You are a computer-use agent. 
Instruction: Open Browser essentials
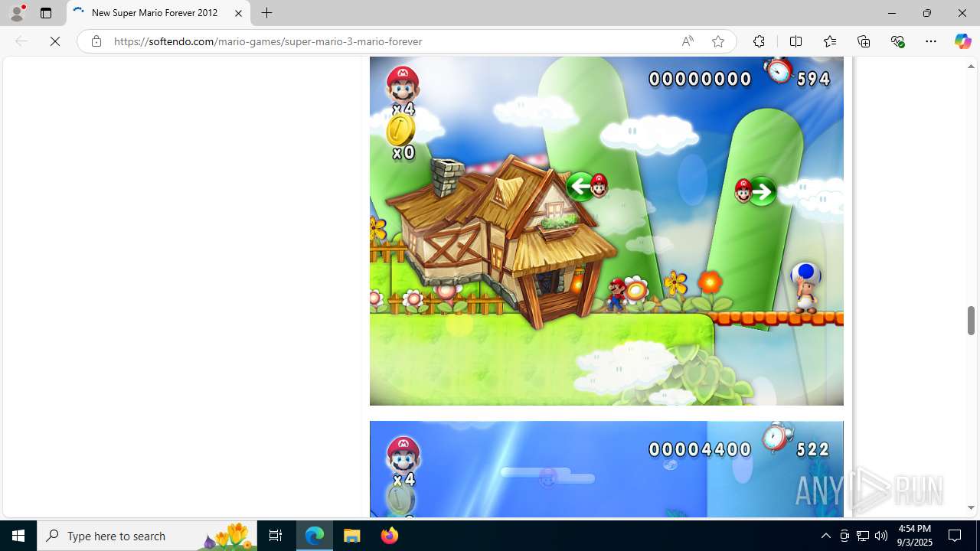(x=897, y=41)
